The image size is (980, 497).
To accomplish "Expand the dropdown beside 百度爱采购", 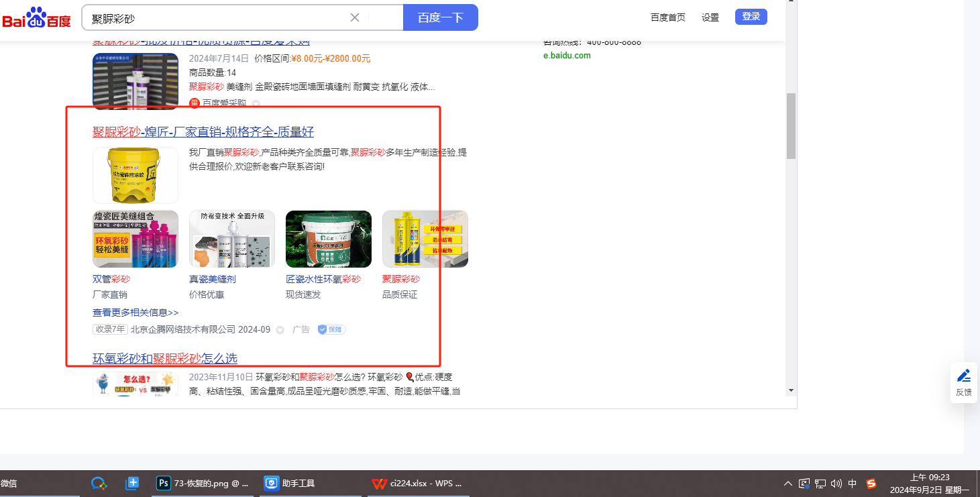I will tap(256, 104).
